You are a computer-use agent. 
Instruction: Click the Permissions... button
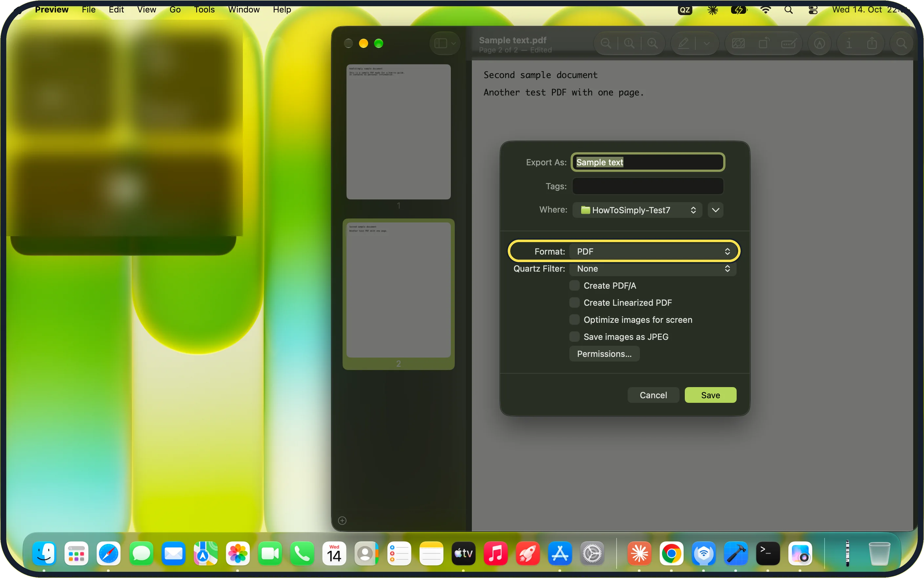pyautogui.click(x=604, y=354)
